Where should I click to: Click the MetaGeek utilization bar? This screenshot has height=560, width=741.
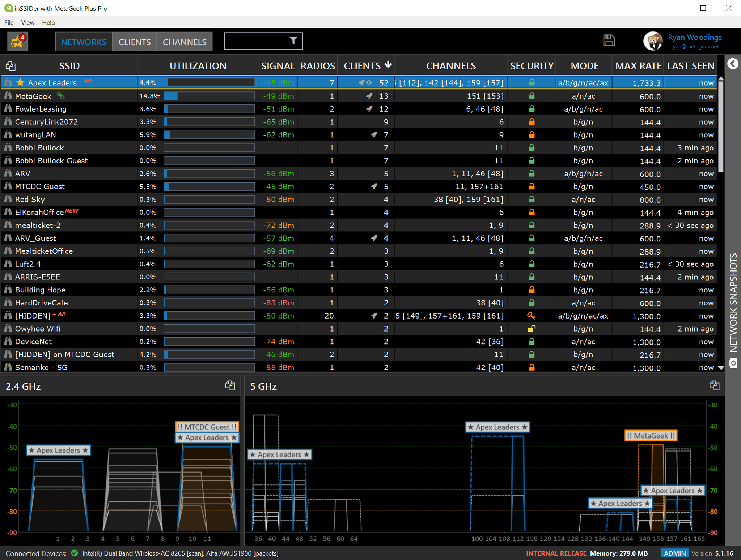point(209,96)
